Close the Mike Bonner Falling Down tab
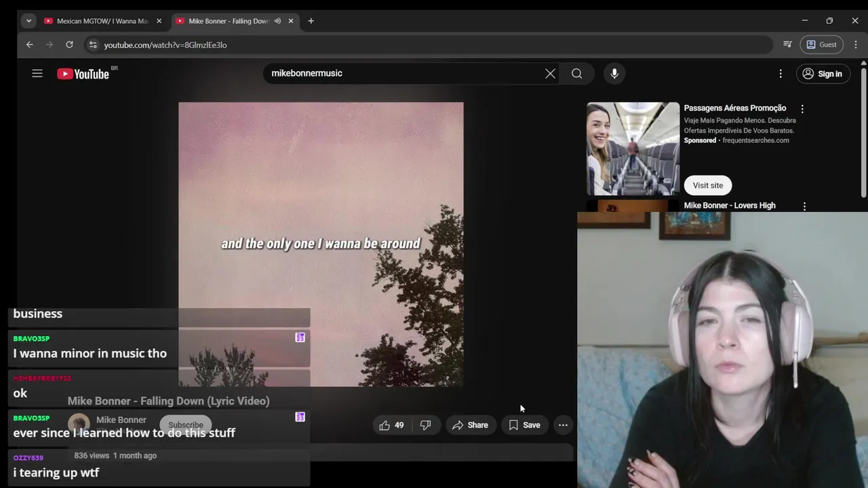 [290, 21]
